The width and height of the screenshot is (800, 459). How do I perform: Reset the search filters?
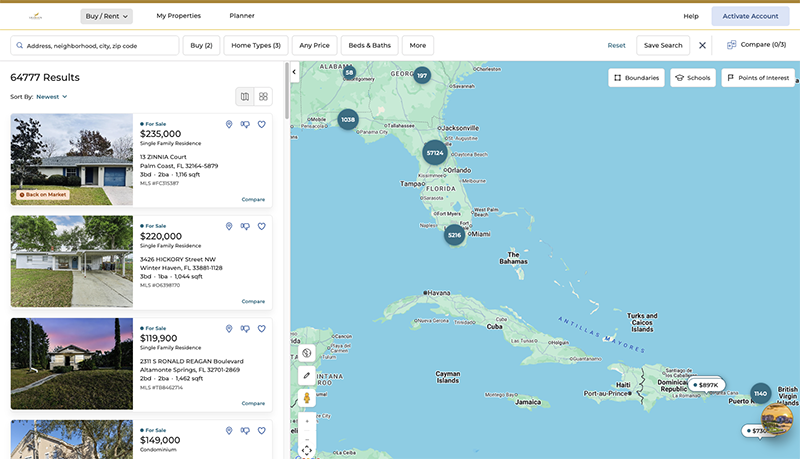616,45
